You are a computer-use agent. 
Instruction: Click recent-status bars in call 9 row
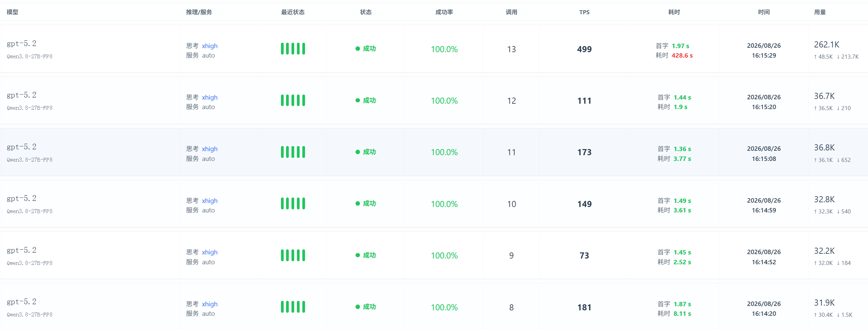pyautogui.click(x=293, y=255)
